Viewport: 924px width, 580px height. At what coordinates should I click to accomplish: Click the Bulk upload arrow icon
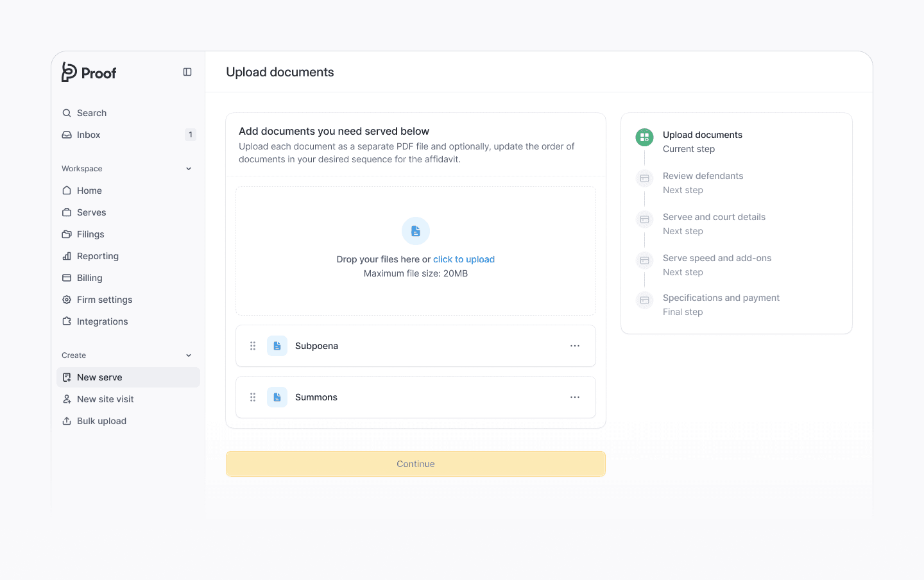pos(67,420)
